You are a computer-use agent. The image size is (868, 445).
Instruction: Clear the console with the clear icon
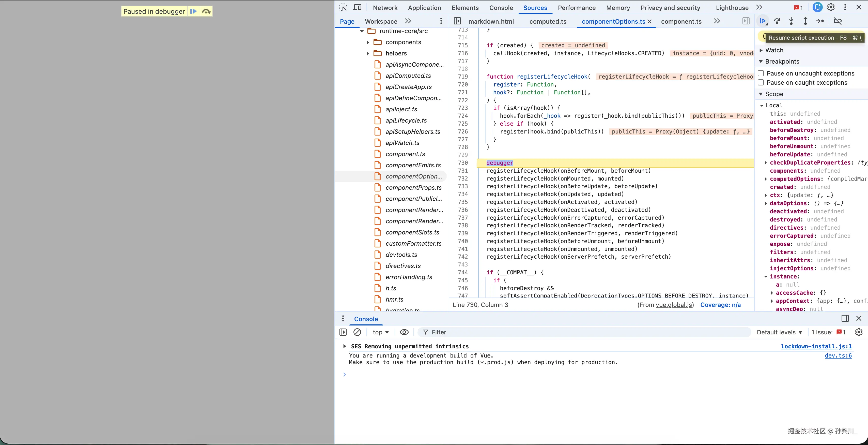tap(357, 332)
